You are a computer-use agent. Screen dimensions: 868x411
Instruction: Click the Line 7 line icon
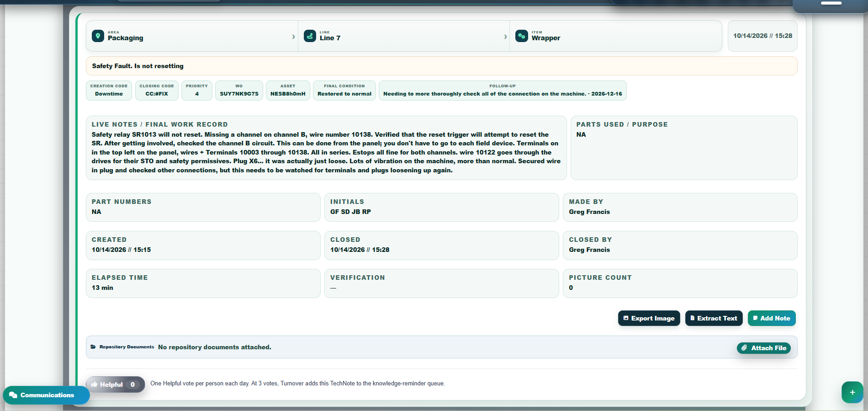tap(310, 36)
